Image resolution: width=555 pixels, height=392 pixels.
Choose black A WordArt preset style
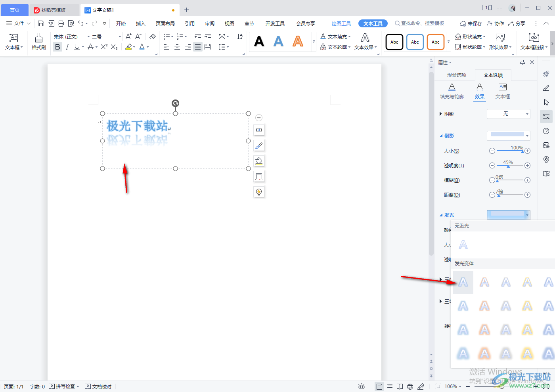click(x=259, y=41)
